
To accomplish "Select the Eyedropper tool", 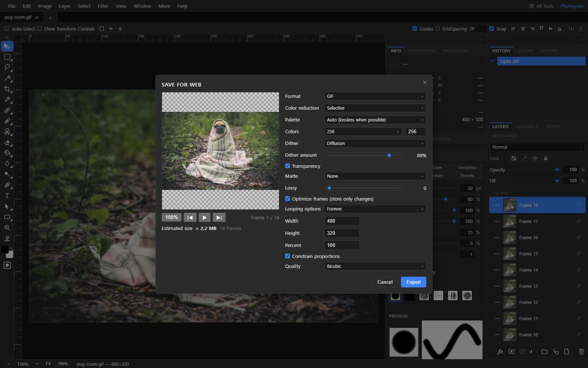I will (7, 99).
